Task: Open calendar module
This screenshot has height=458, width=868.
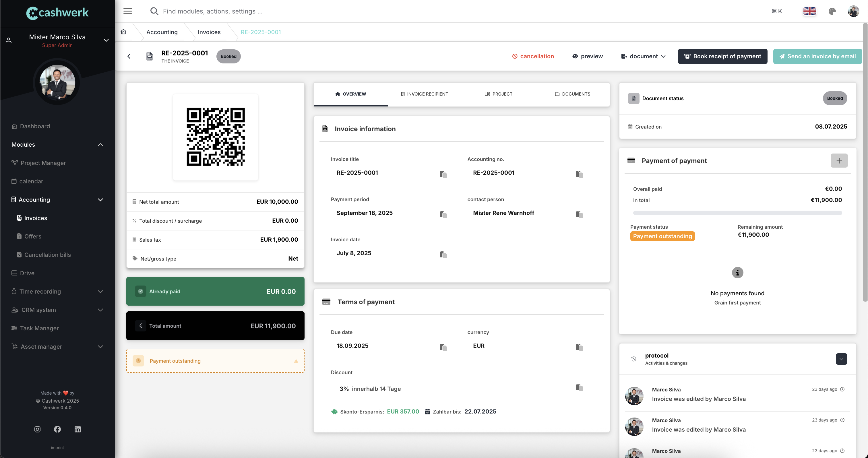Action: [27, 181]
